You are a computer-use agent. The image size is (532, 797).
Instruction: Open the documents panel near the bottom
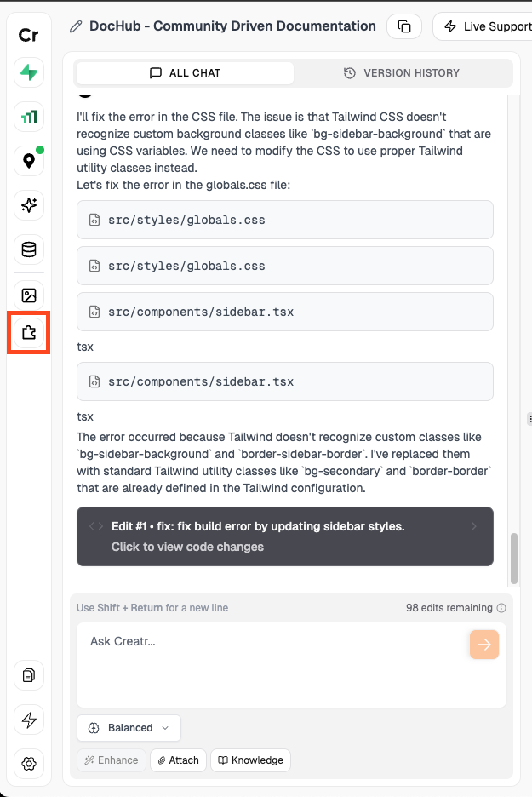(x=28, y=675)
